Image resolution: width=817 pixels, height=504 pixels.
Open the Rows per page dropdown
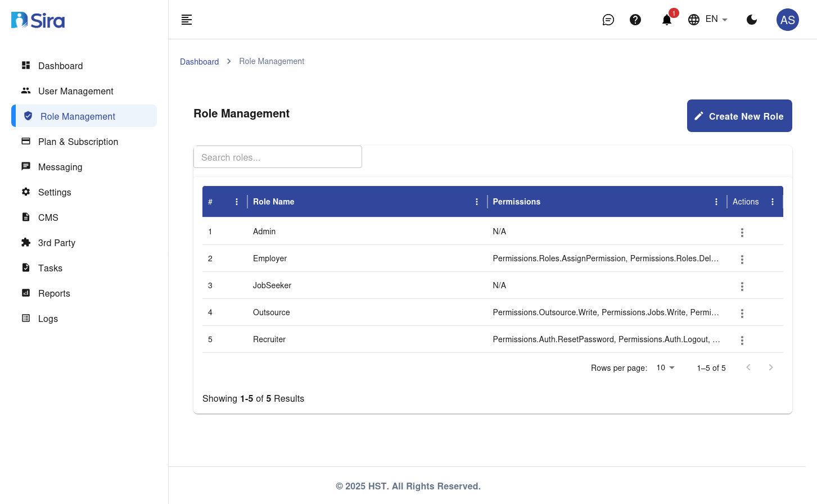[664, 367]
